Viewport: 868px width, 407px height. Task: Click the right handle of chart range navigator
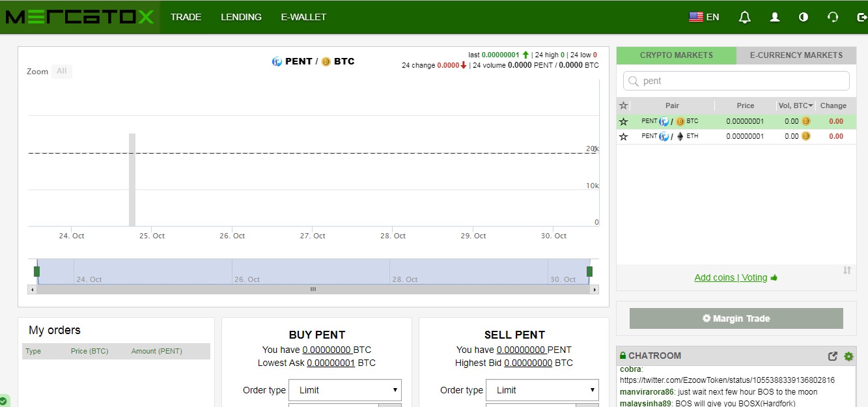[589, 271]
